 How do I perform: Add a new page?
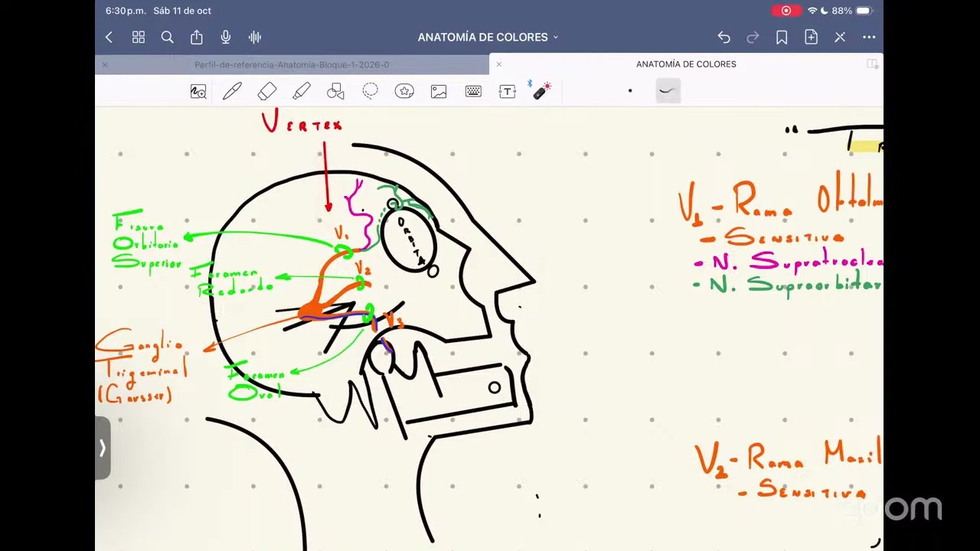(x=811, y=37)
